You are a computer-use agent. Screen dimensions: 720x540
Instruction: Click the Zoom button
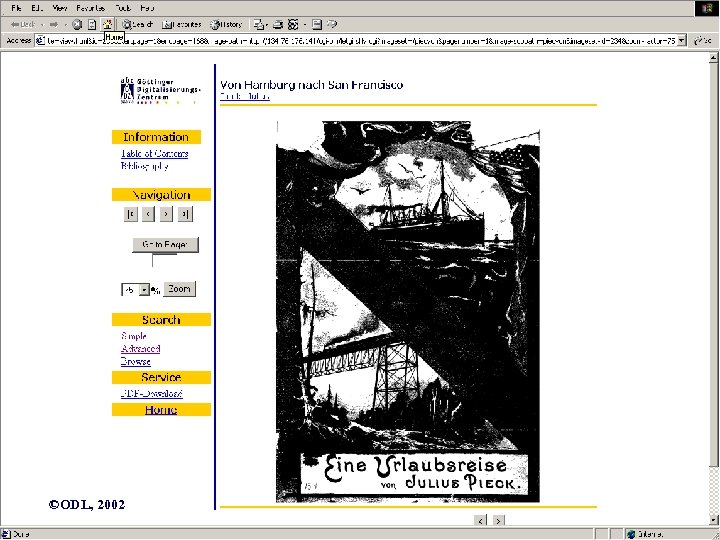tap(179, 289)
